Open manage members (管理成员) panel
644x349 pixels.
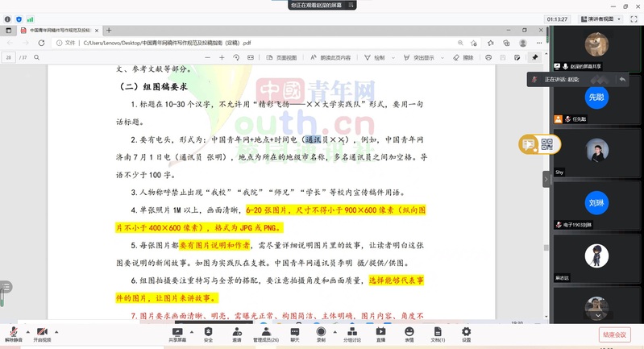(266, 334)
